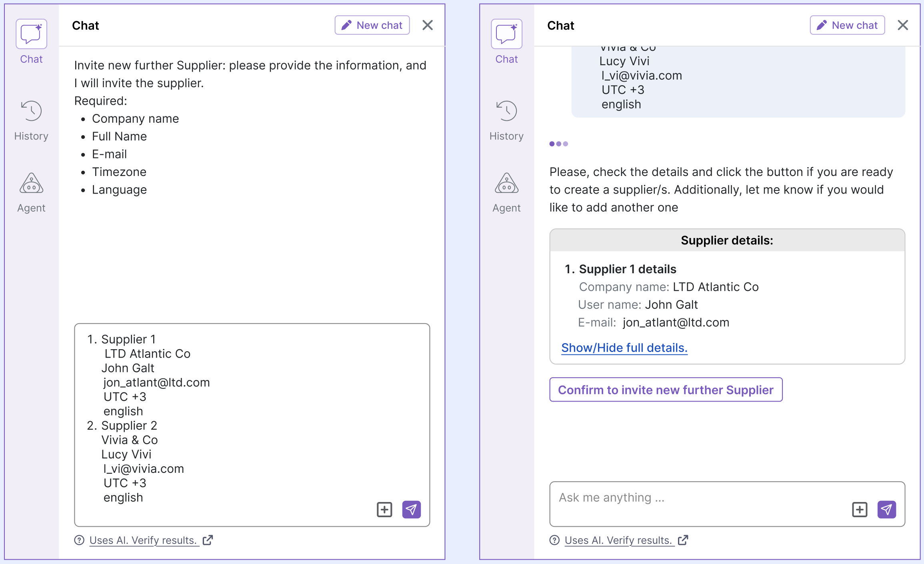Viewport: 924px width, 564px height.
Task: Open the Chat icon in left panel sidebar
Action: point(31,34)
